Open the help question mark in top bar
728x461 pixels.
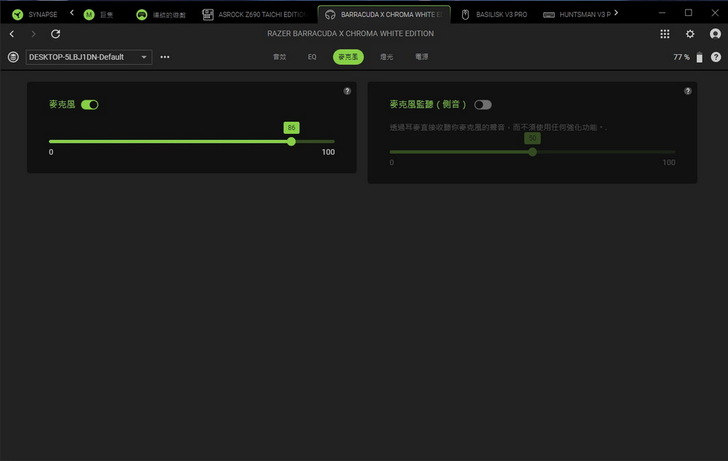click(715, 34)
